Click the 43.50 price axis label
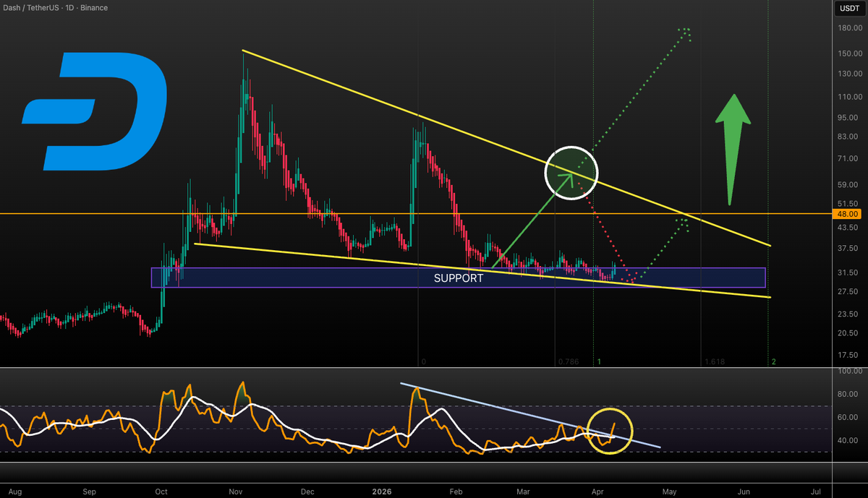The width and height of the screenshot is (868, 498). click(x=848, y=228)
